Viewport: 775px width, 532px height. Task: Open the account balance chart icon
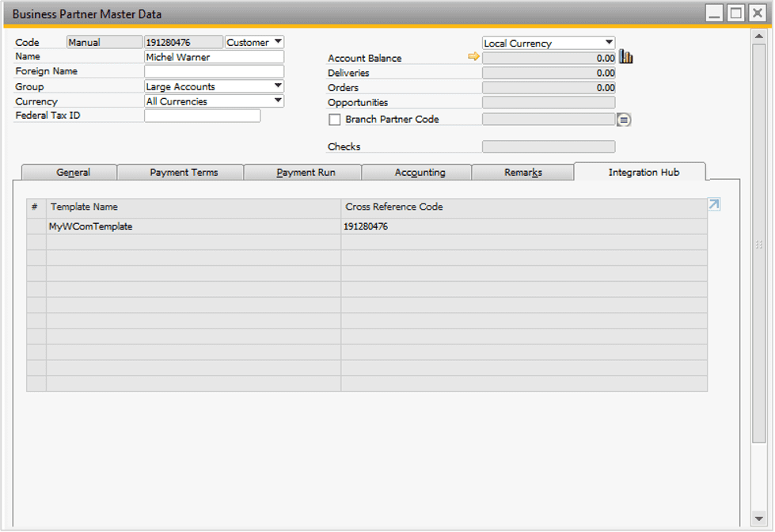coord(625,57)
